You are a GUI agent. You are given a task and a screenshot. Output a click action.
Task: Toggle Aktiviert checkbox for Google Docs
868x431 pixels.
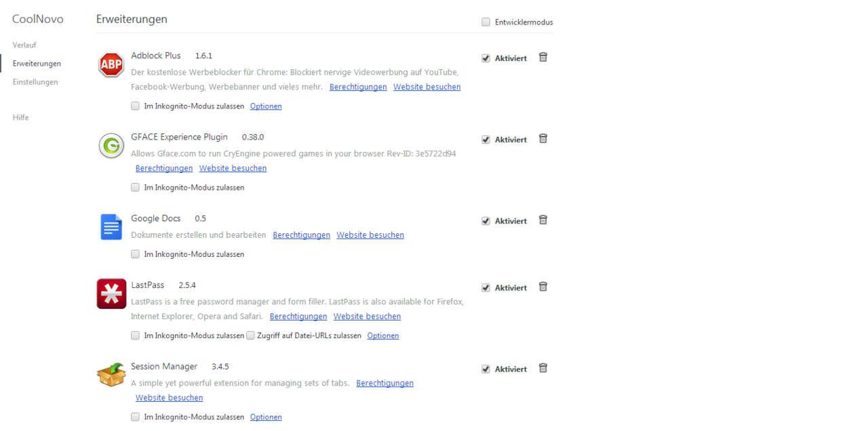486,221
